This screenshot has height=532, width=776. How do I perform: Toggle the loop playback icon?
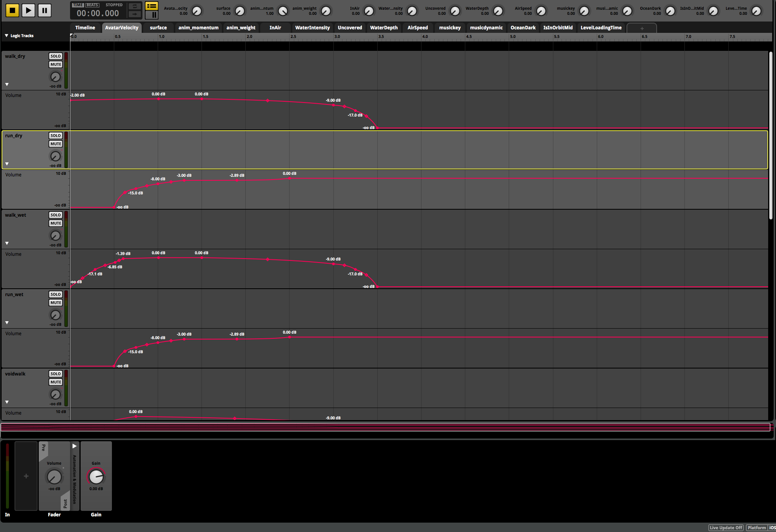tap(135, 6)
